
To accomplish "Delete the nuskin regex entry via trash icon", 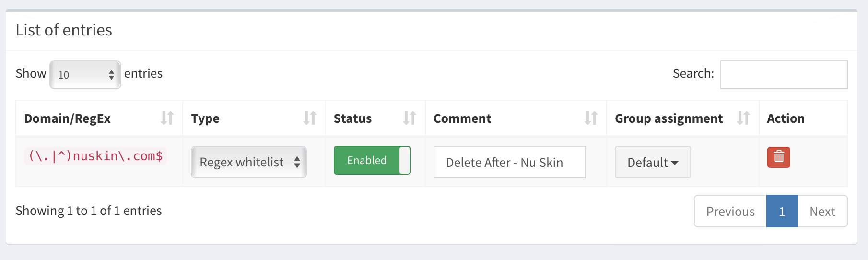I will (778, 157).
